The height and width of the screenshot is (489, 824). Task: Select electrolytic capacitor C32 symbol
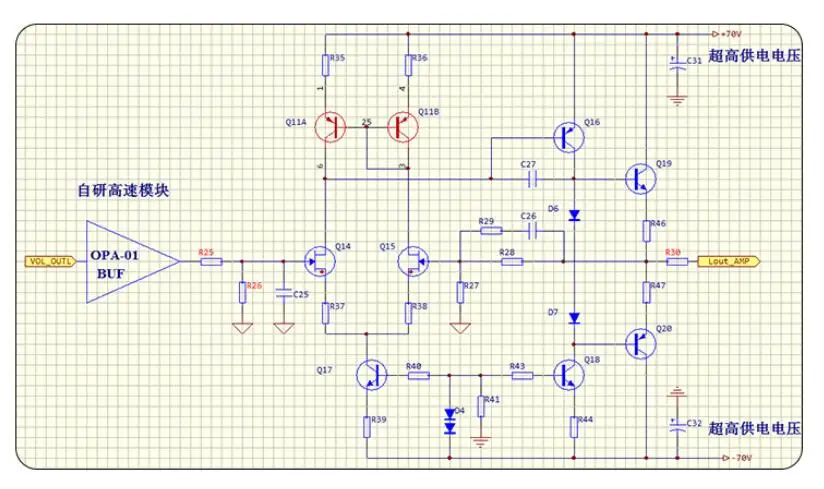677,424
